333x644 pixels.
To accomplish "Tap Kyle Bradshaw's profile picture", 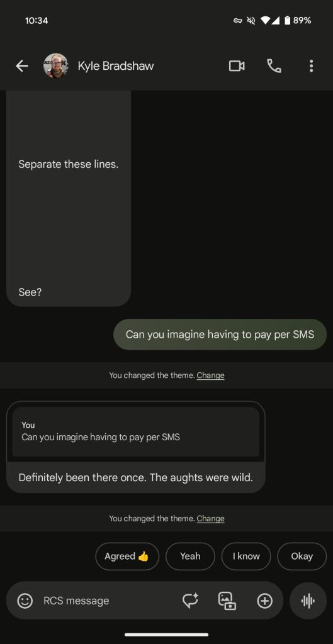I will tap(56, 65).
